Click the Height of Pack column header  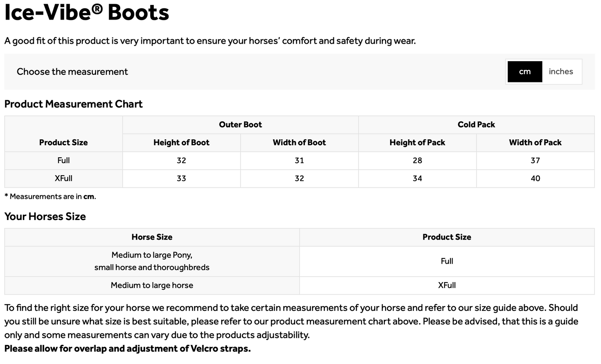pos(417,142)
